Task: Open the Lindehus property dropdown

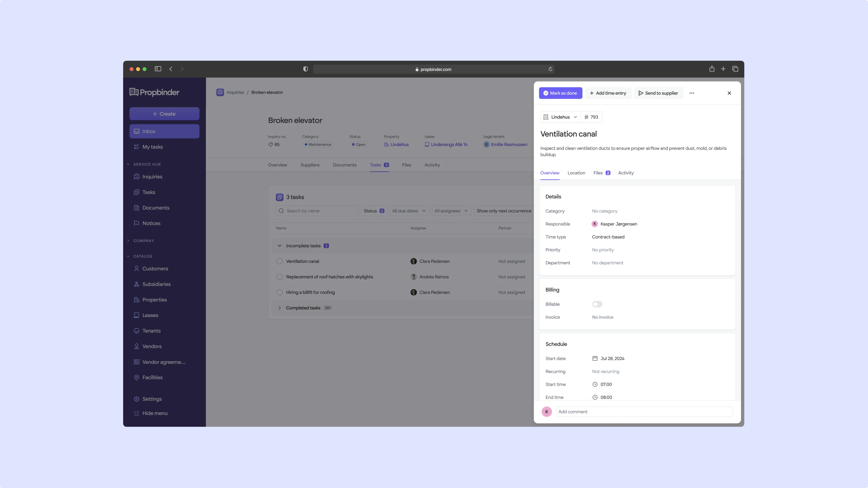Action: coord(561,117)
